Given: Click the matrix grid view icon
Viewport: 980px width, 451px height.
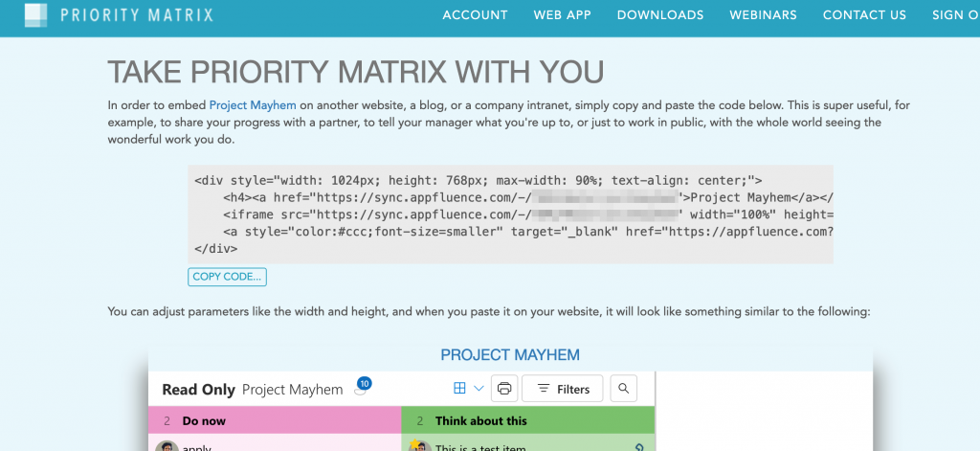Looking at the screenshot, I should [x=459, y=389].
